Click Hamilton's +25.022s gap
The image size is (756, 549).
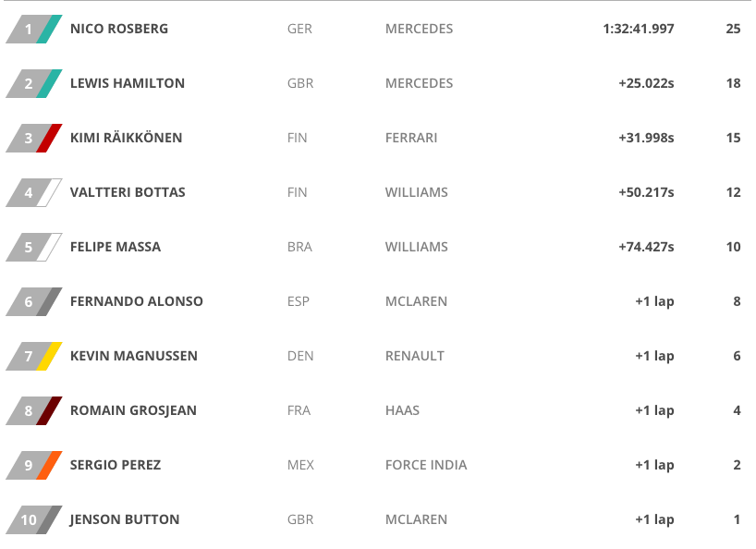(x=646, y=83)
